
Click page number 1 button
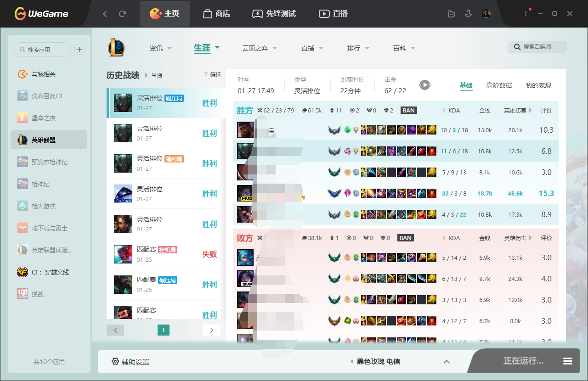[164, 330]
